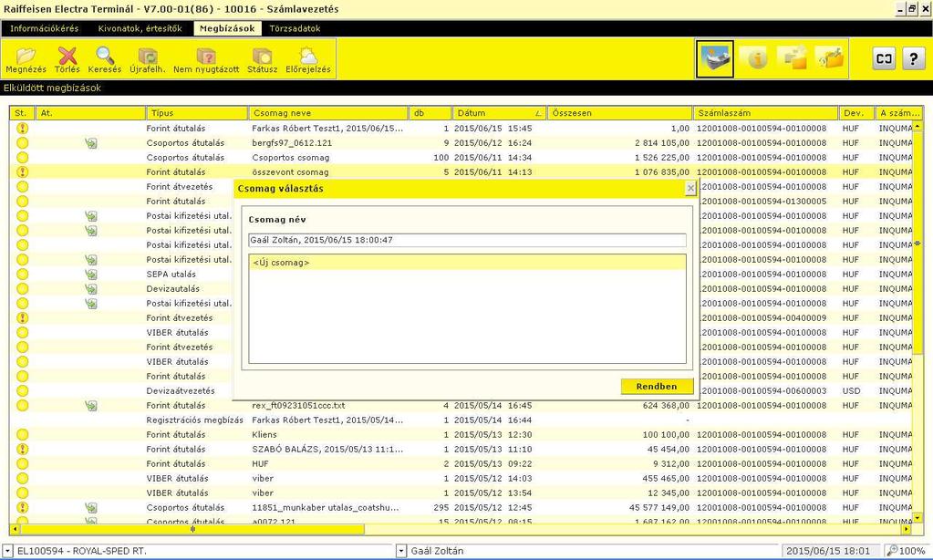Viewport: 933px width, 560px height.
Task: Sort by the Csomag neve column header
Action: 328,113
